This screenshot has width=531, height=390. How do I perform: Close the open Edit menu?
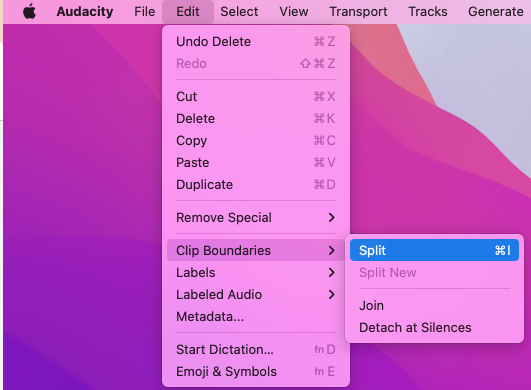[x=188, y=12]
